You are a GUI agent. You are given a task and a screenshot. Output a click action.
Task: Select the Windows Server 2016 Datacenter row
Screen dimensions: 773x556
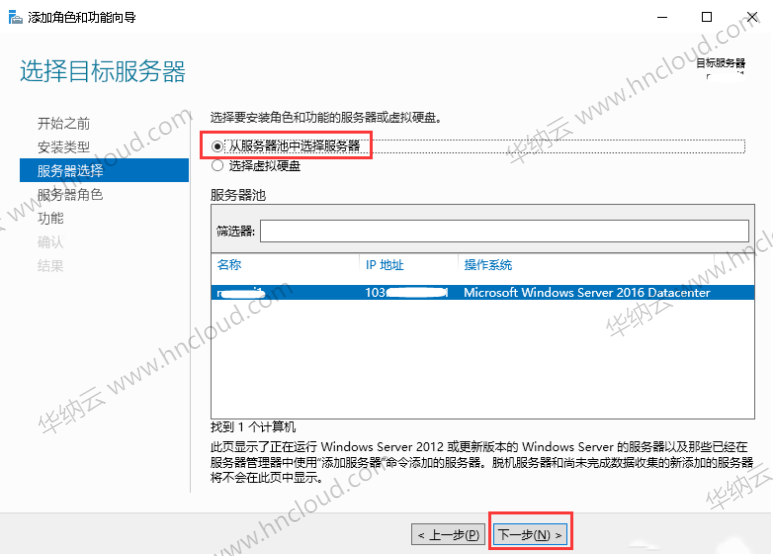pos(483,292)
